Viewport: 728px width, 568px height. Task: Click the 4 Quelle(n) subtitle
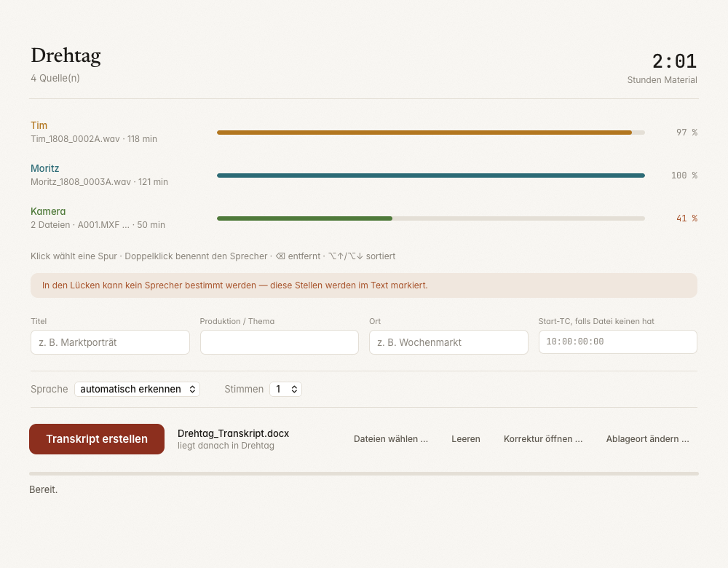point(55,78)
